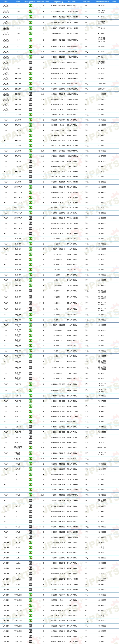Click the power cell 95kW / 129KM
The height and width of the screenshot is (644, 119).
tap(72, 33)
